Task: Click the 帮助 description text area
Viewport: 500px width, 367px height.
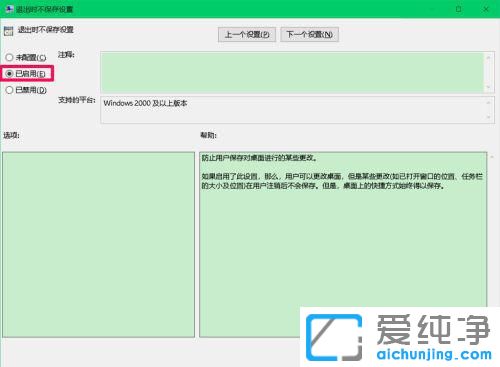Action: (343, 230)
